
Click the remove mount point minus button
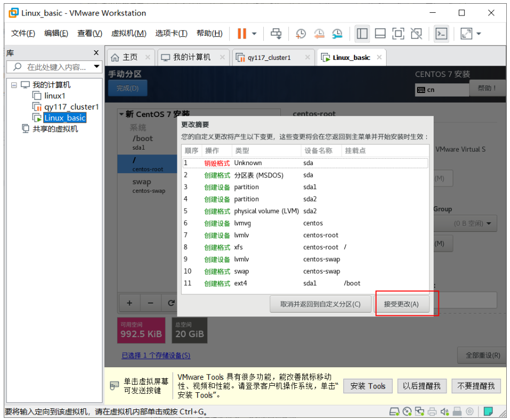pyautogui.click(x=151, y=303)
